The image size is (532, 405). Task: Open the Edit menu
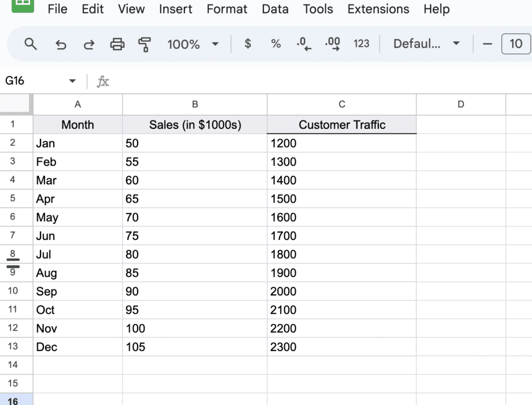(92, 9)
